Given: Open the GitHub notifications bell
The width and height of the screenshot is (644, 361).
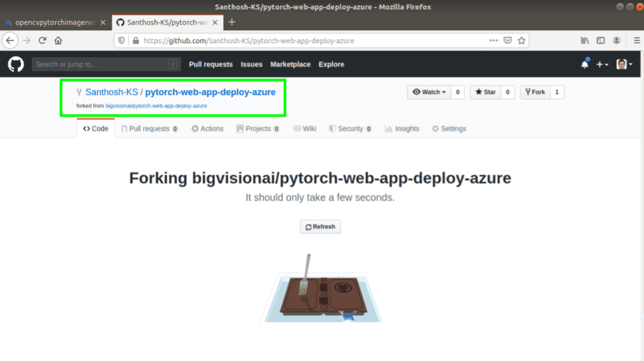Looking at the screenshot, I should [585, 64].
